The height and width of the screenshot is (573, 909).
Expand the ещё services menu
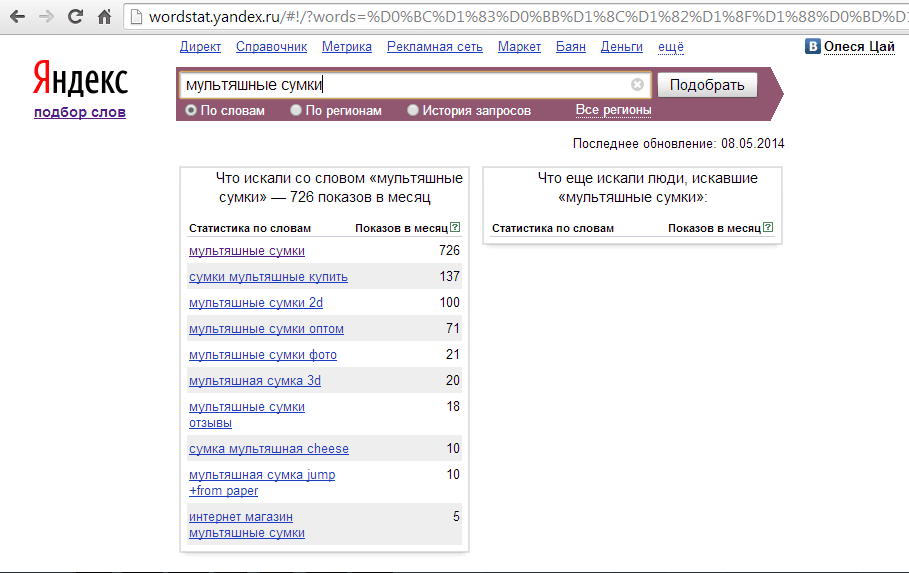pos(671,47)
